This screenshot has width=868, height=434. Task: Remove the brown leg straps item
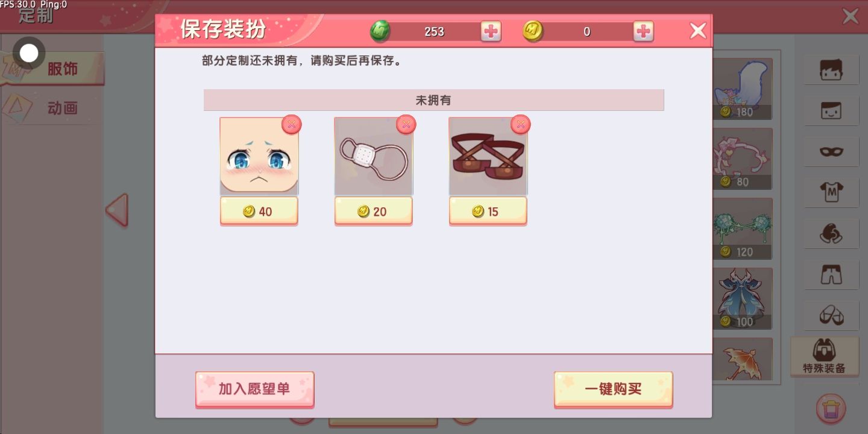[x=521, y=124]
